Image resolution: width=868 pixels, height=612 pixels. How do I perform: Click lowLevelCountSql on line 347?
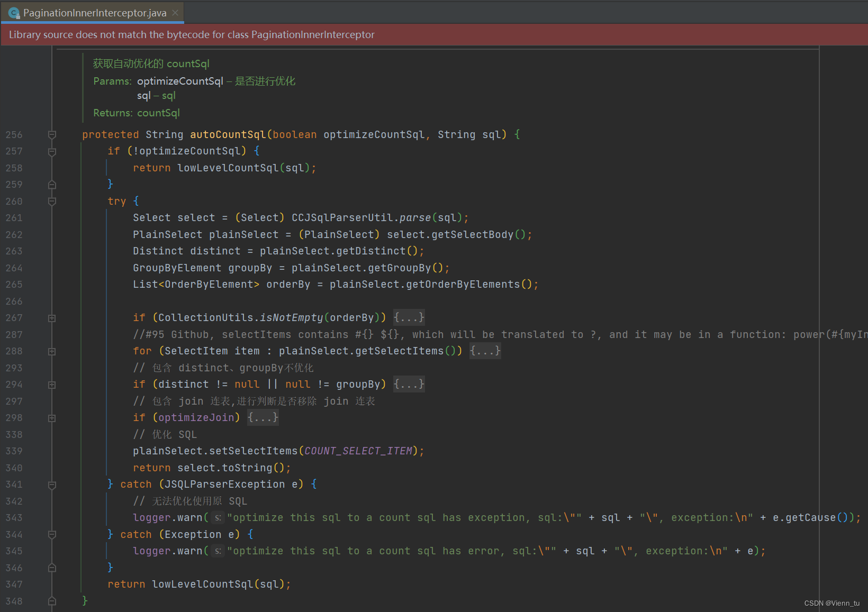tap(203, 584)
